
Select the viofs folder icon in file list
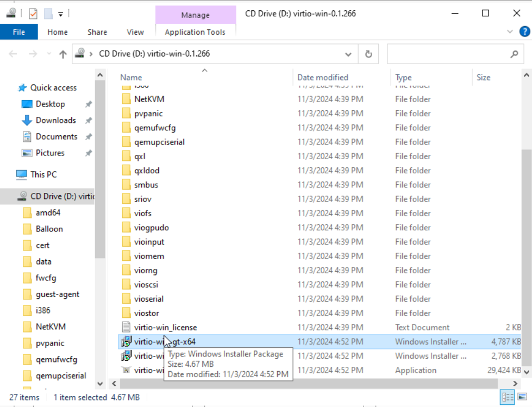(x=126, y=213)
